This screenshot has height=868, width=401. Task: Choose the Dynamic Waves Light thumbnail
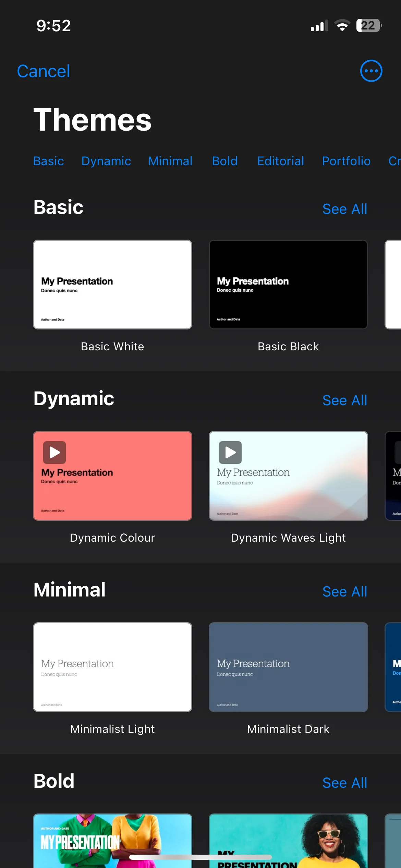288,476
